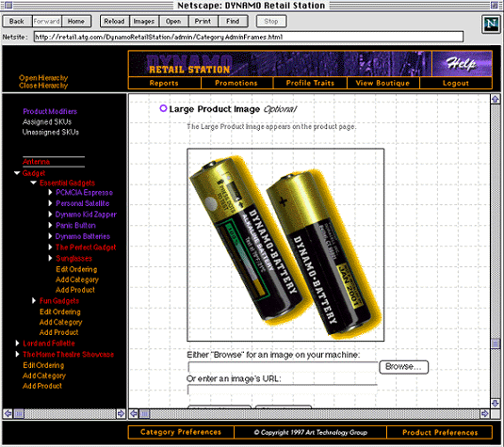The width and height of the screenshot is (504, 447).
Task: Click the Find toolbar button
Action: [233, 22]
